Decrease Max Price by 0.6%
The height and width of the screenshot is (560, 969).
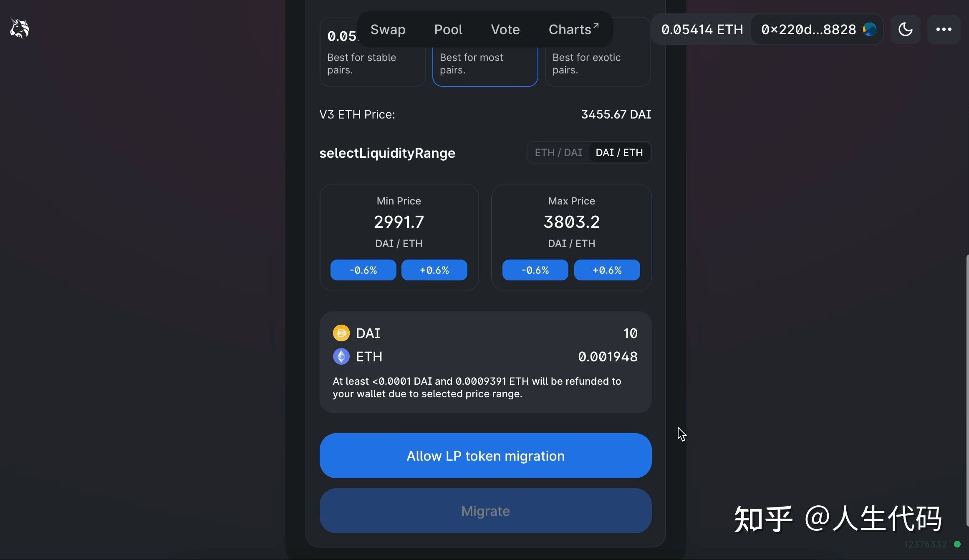pyautogui.click(x=535, y=270)
